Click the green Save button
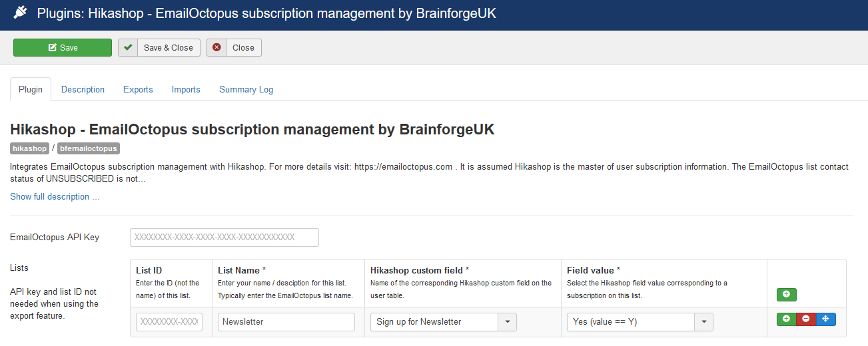Viewport: 868px width, 346px height. (x=63, y=47)
